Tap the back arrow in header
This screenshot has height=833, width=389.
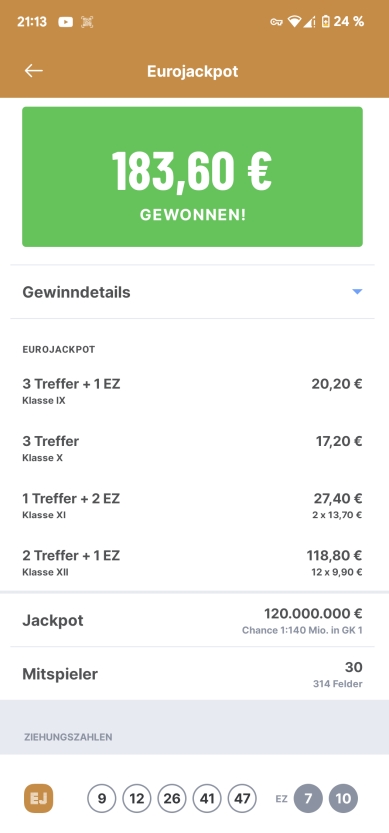coord(33,71)
